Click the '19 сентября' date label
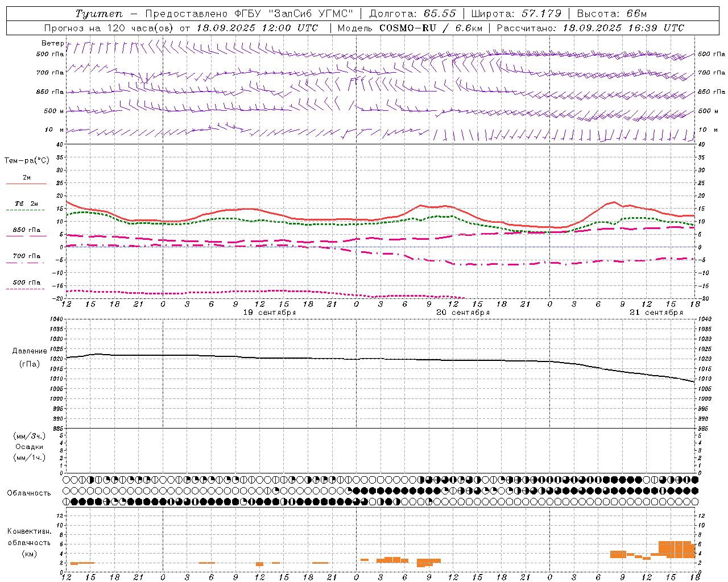Viewport: 728px width, 582px height. 270,313
